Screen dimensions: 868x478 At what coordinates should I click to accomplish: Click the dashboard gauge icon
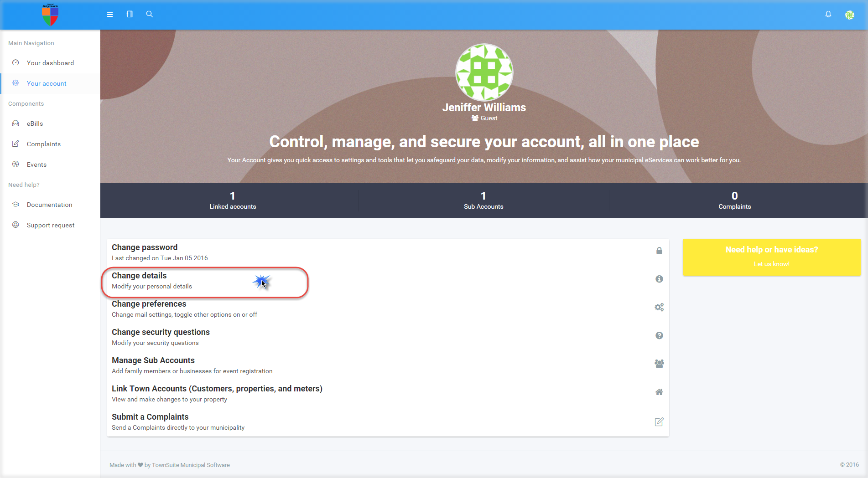tap(16, 62)
